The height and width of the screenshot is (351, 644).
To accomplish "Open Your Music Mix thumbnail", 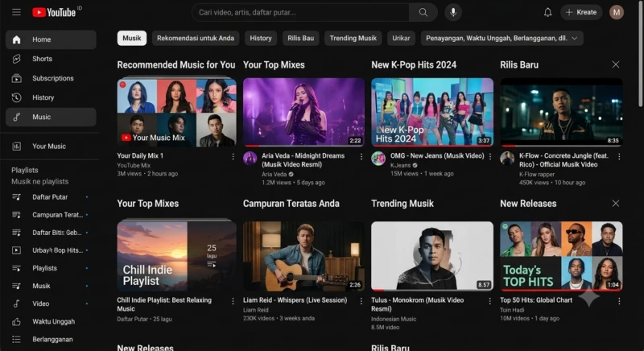I will tap(176, 112).
